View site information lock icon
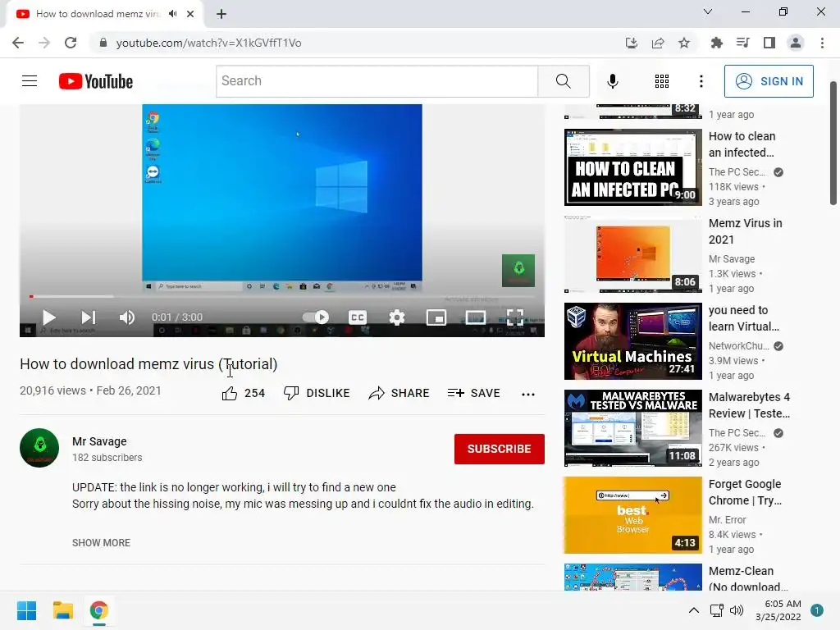 coord(103,43)
